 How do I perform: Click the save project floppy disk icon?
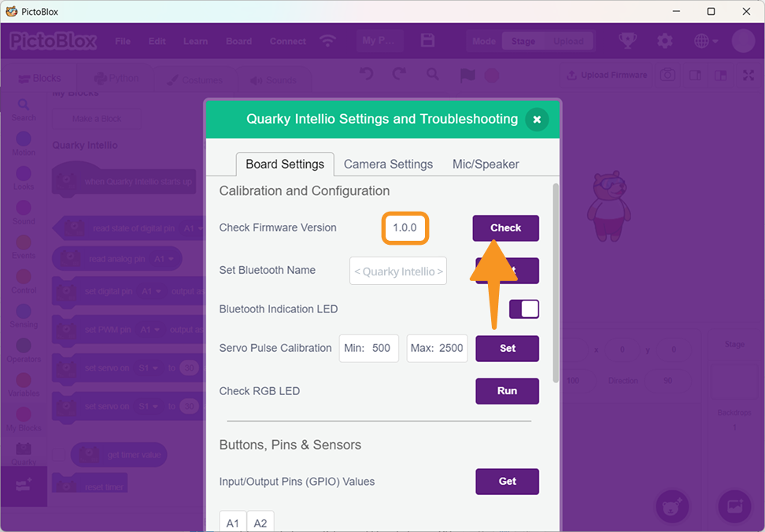pos(427,41)
